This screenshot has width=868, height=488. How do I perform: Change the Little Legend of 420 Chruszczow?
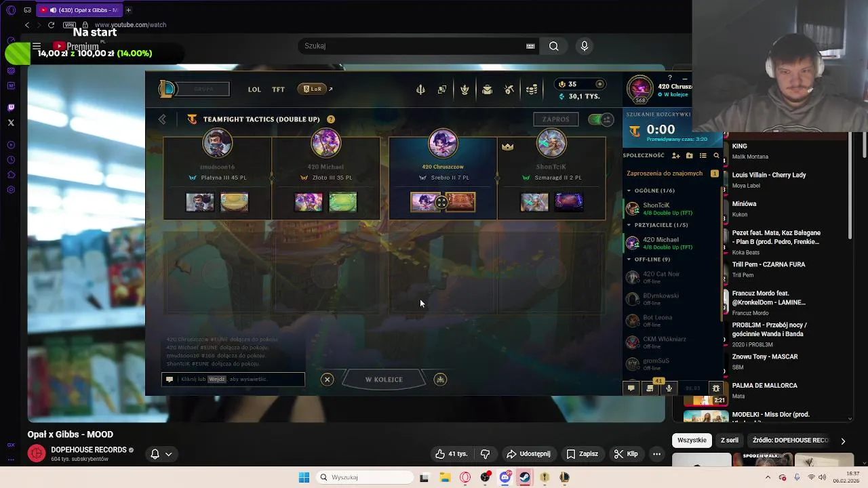click(425, 202)
